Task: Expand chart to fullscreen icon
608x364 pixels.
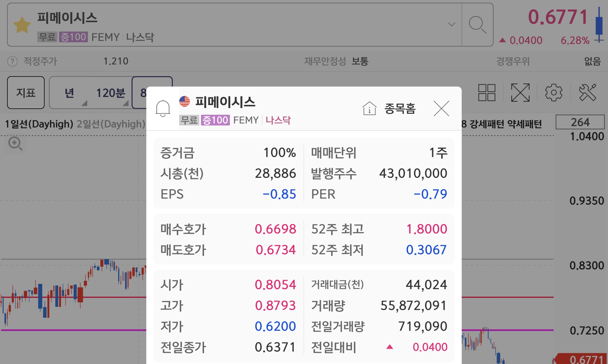Action: point(520,93)
